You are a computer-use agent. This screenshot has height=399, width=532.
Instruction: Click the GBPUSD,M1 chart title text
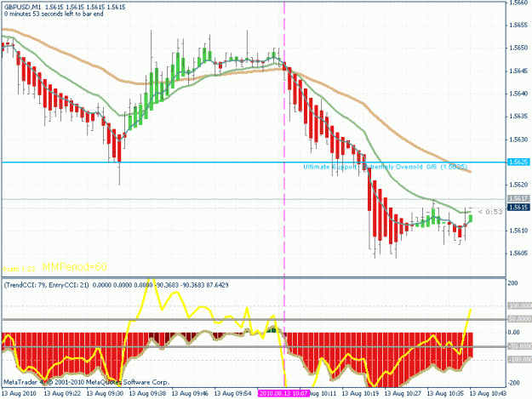(22, 7)
